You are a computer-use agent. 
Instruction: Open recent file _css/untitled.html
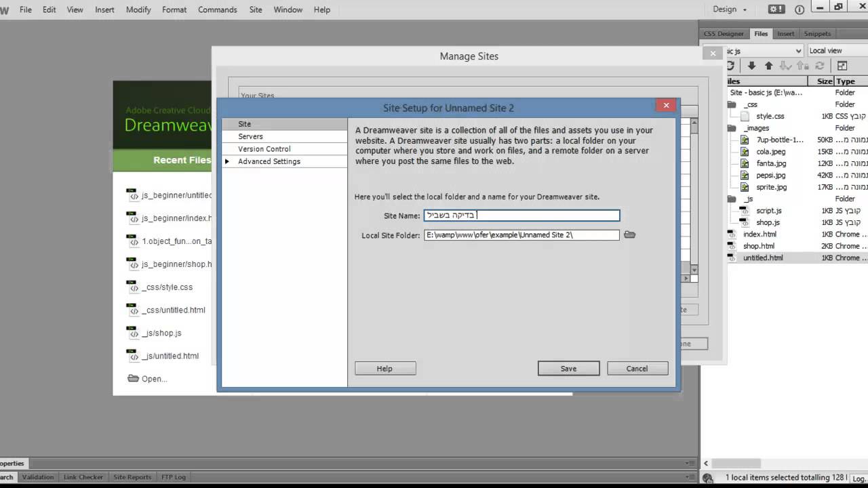pos(174,310)
